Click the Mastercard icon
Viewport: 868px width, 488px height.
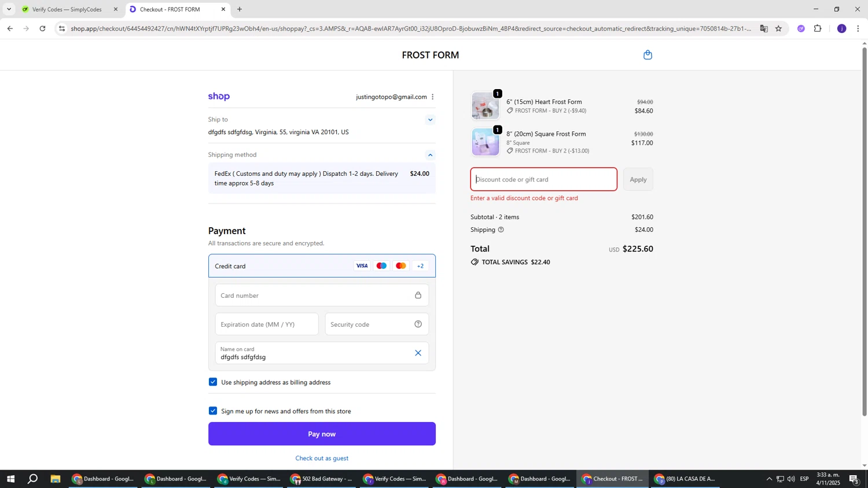[401, 266]
